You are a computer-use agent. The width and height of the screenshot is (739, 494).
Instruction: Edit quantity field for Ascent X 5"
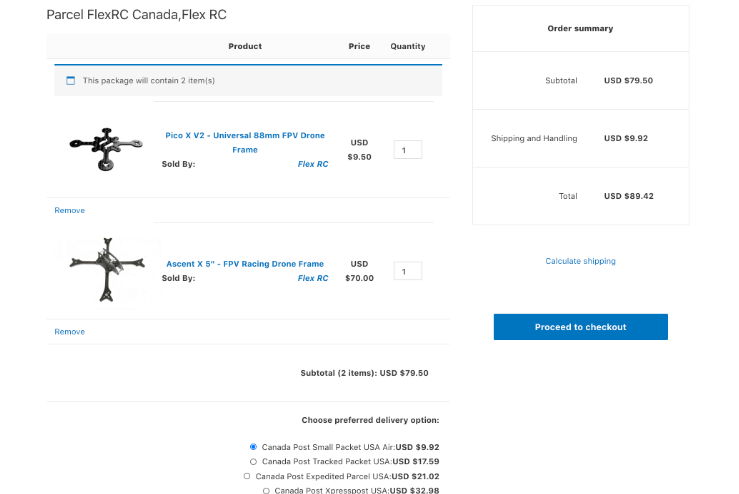pyautogui.click(x=408, y=271)
